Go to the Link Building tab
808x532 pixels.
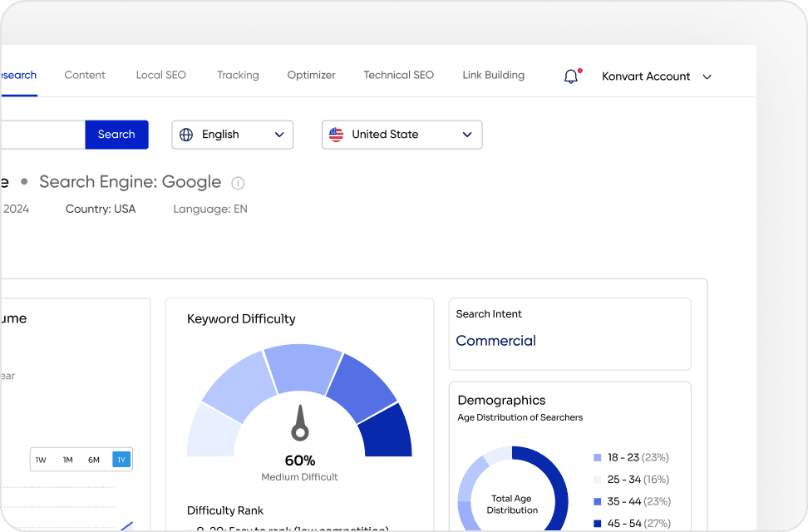click(x=493, y=75)
